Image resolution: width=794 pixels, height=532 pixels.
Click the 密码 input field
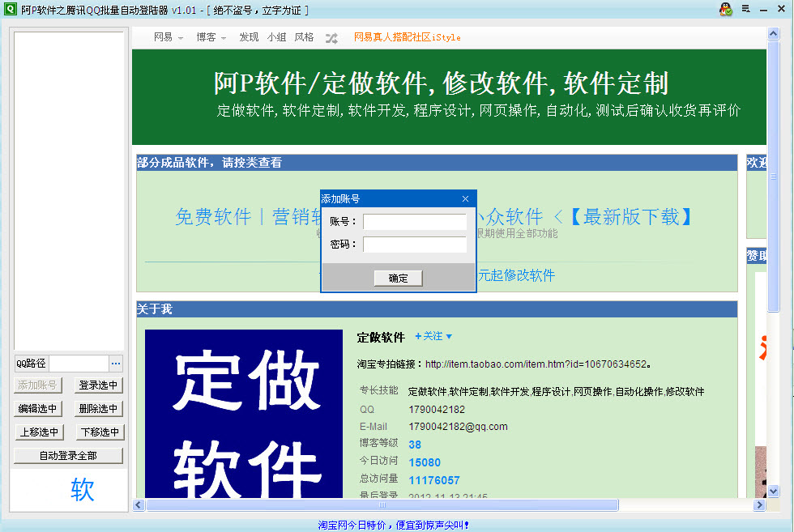click(x=415, y=245)
